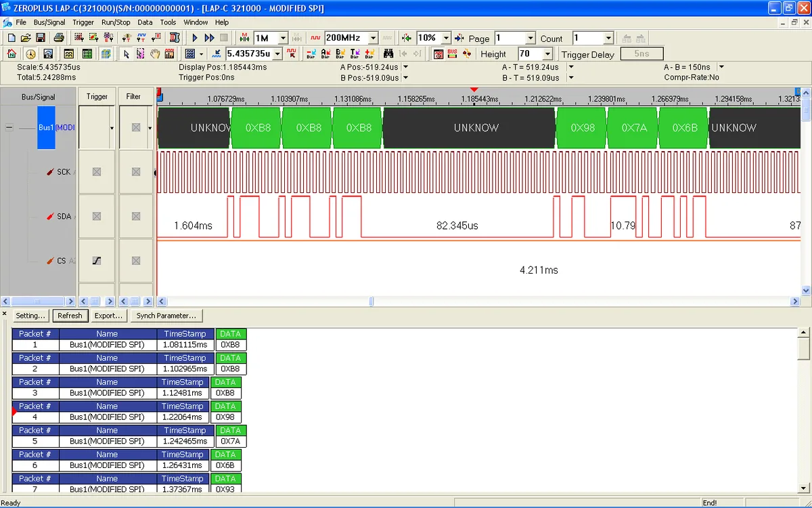Open the Tools menu
812x508 pixels.
[168, 22]
